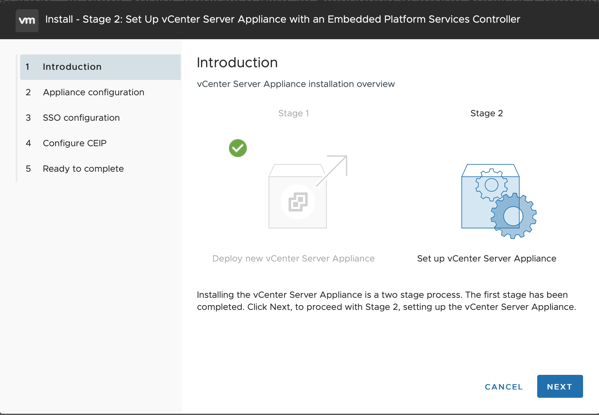Select the Introduction step in the sidebar

point(100,67)
